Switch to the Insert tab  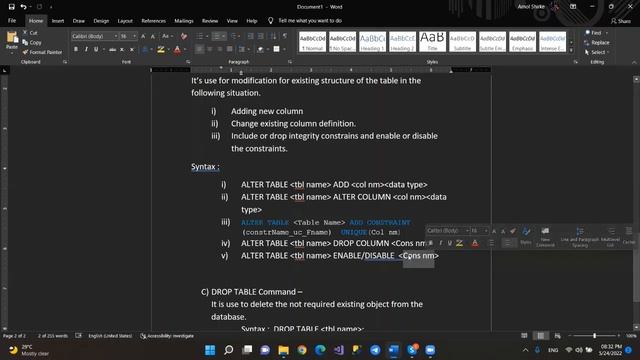point(58,21)
